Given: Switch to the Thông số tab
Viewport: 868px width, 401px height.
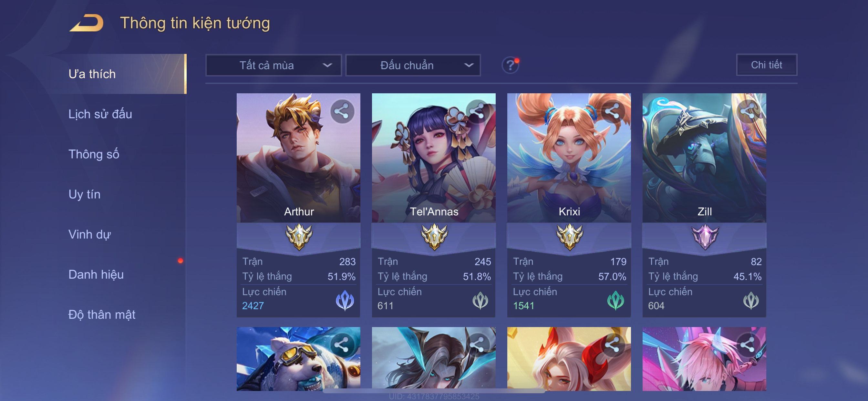Looking at the screenshot, I should point(94,154).
